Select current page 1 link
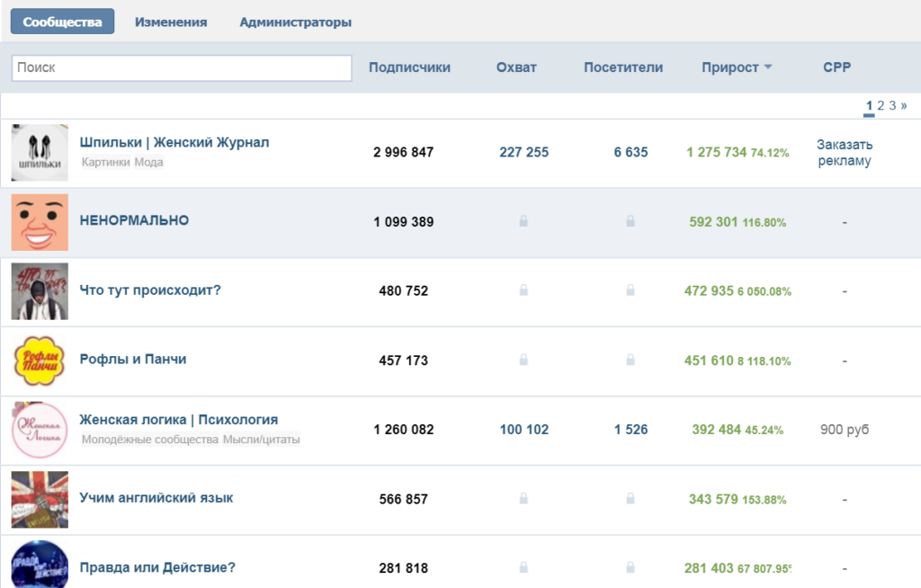The width and height of the screenshot is (921, 588). (x=870, y=106)
